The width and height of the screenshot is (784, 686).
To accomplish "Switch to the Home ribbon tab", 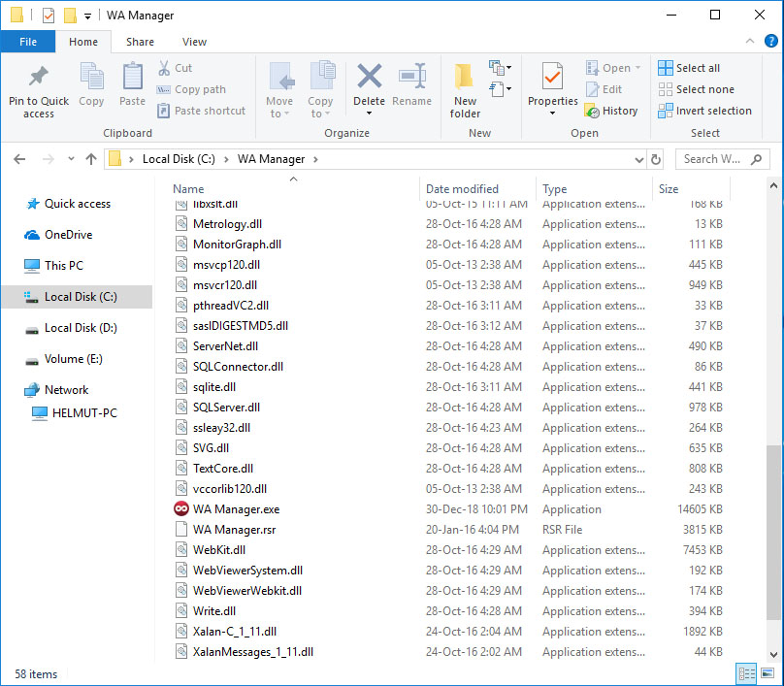I will (x=83, y=42).
